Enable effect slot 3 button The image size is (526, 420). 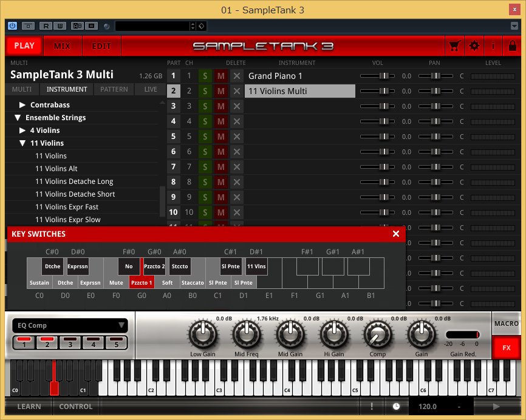(x=70, y=342)
